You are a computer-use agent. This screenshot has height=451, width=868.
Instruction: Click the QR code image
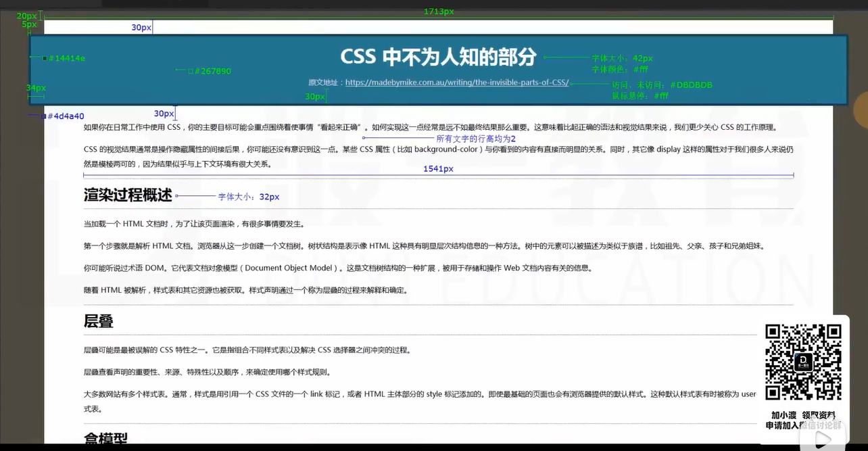tap(803, 362)
